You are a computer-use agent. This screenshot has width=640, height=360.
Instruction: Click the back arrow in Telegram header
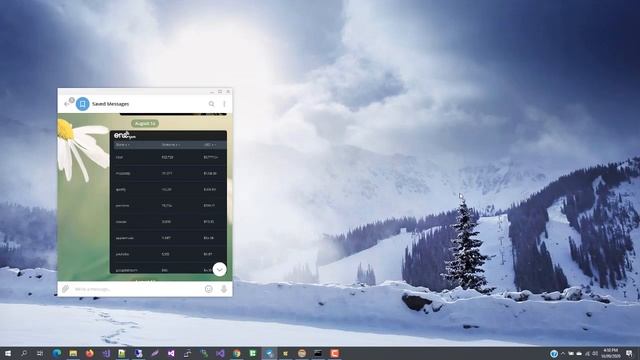[x=67, y=104]
